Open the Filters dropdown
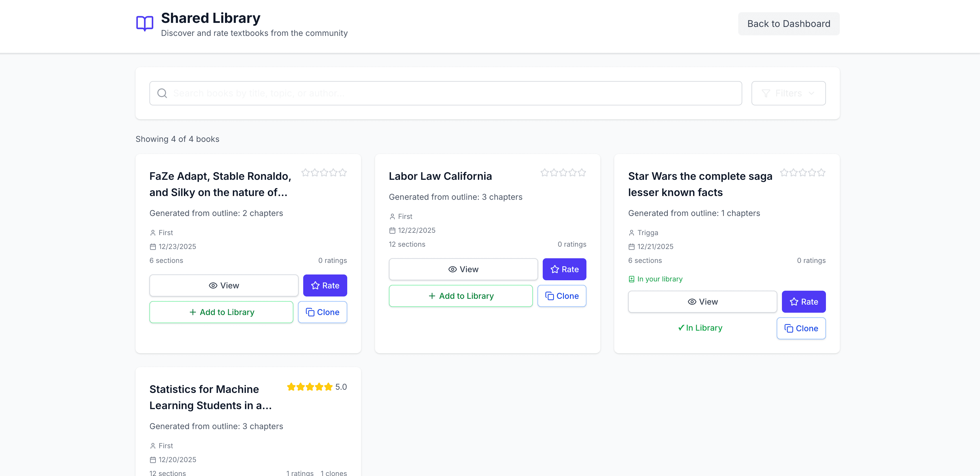980x476 pixels. pos(788,93)
